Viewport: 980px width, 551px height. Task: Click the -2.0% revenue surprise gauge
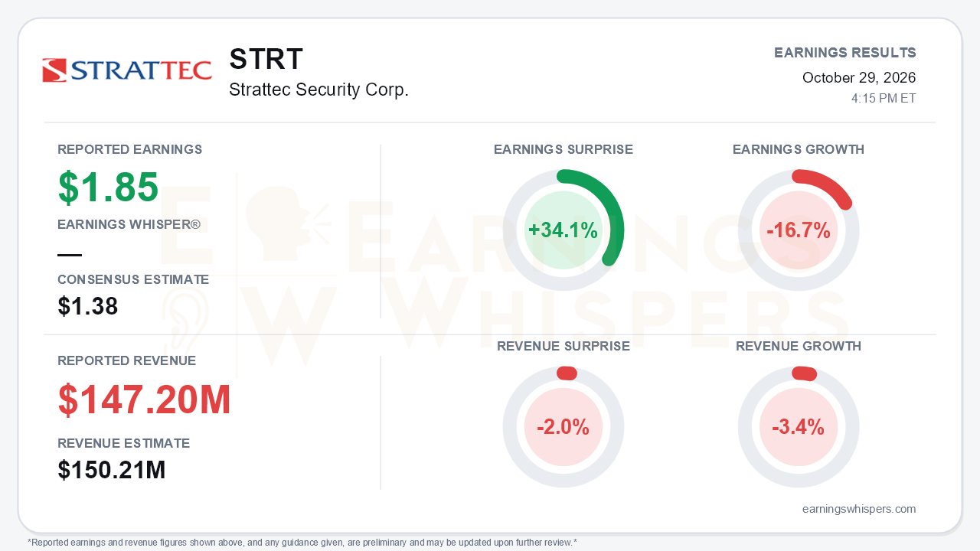pyautogui.click(x=563, y=427)
